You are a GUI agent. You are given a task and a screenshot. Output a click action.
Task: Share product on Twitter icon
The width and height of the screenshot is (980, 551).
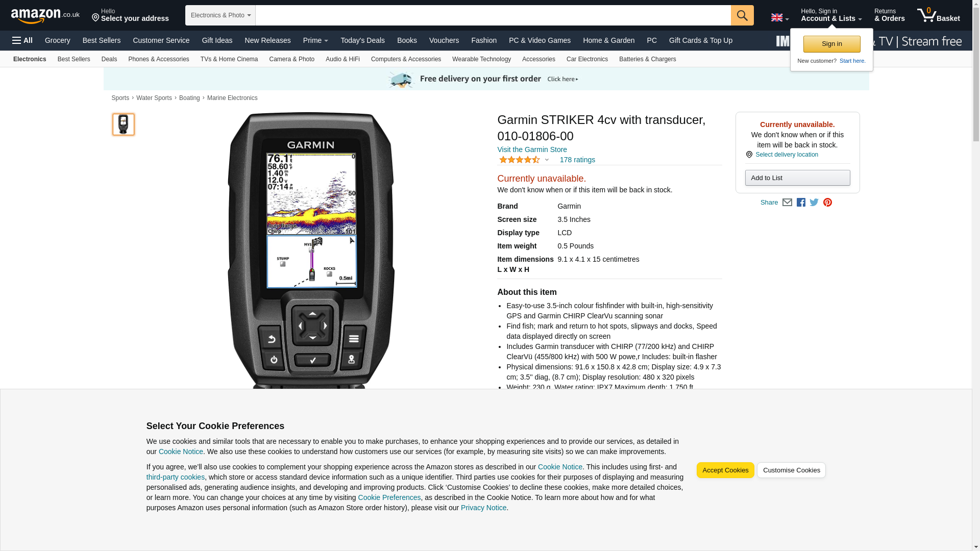pyautogui.click(x=814, y=203)
